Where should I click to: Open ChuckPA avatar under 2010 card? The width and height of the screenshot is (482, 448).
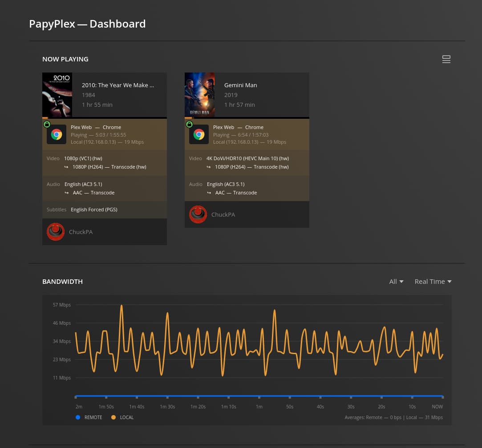56,232
